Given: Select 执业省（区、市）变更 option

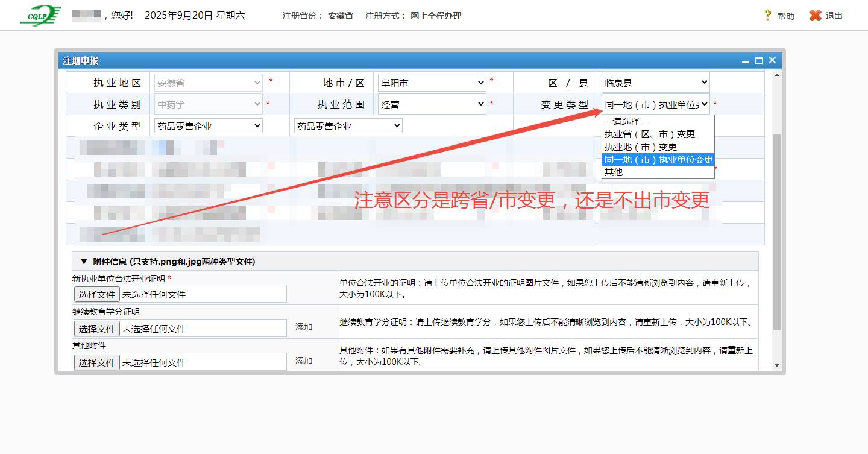Looking at the screenshot, I should tap(658, 134).
